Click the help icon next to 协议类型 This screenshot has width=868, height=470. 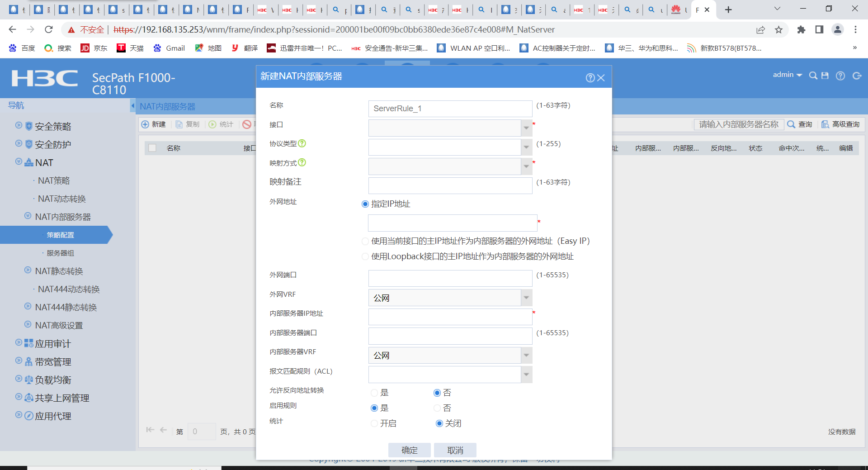click(x=302, y=143)
